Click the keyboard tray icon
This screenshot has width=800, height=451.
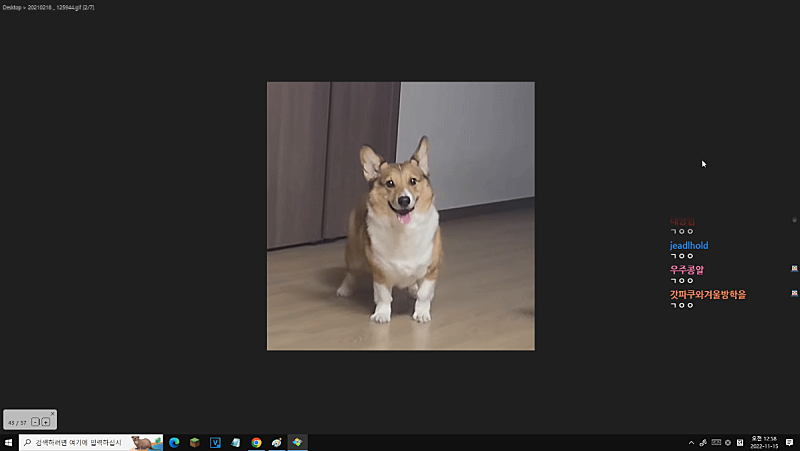click(x=716, y=442)
